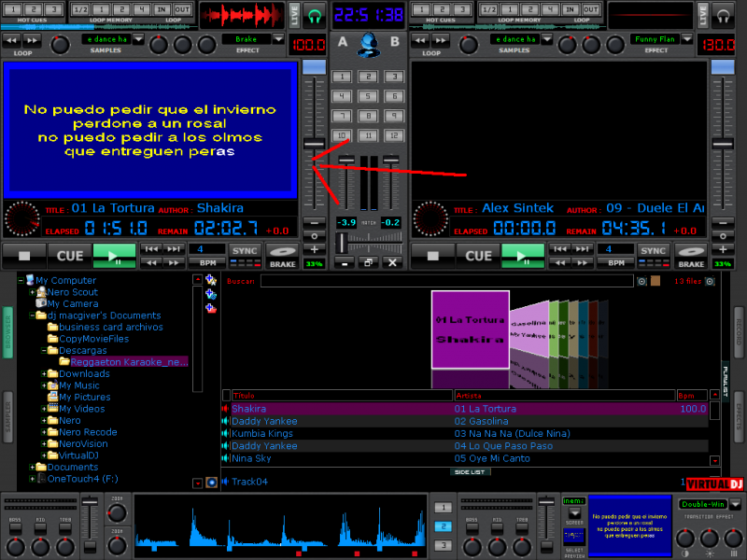
Task: Click 01 La Tortura purple cover thumbnail
Action: 471,329
